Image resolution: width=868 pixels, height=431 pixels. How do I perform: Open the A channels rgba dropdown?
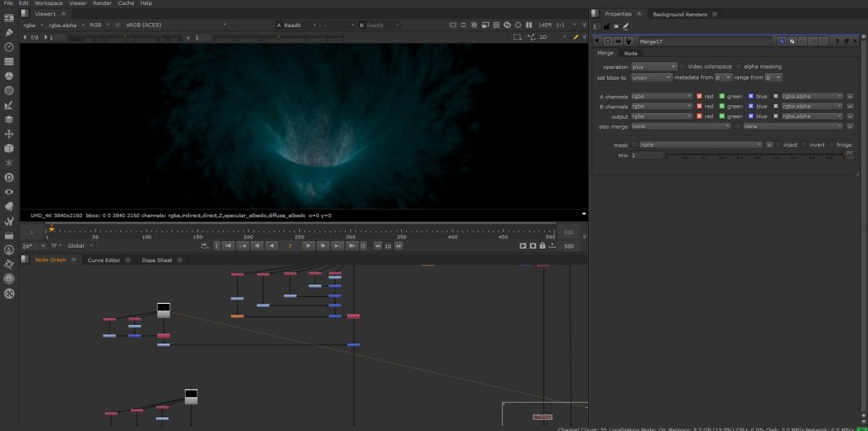[x=661, y=97]
